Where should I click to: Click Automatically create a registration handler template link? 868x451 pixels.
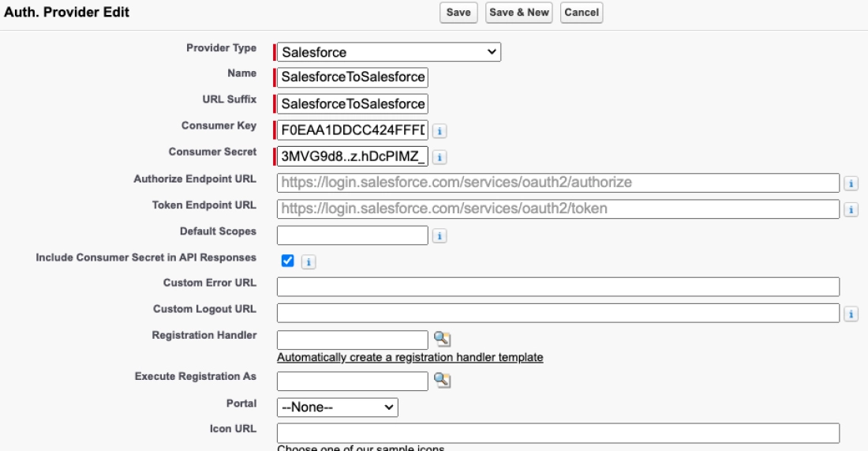click(410, 357)
